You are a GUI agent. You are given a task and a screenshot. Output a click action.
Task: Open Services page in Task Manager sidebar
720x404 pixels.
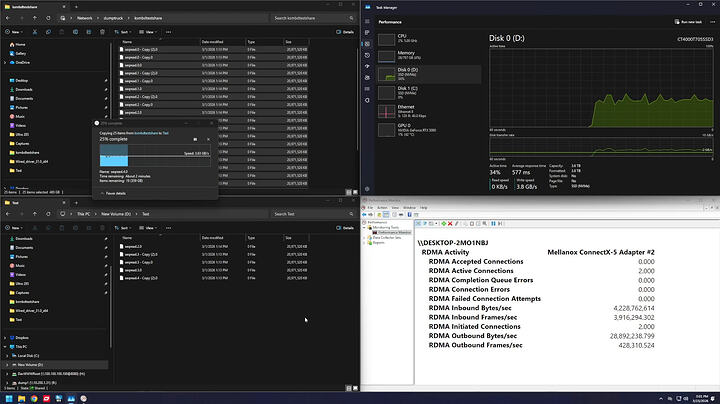tap(367, 100)
